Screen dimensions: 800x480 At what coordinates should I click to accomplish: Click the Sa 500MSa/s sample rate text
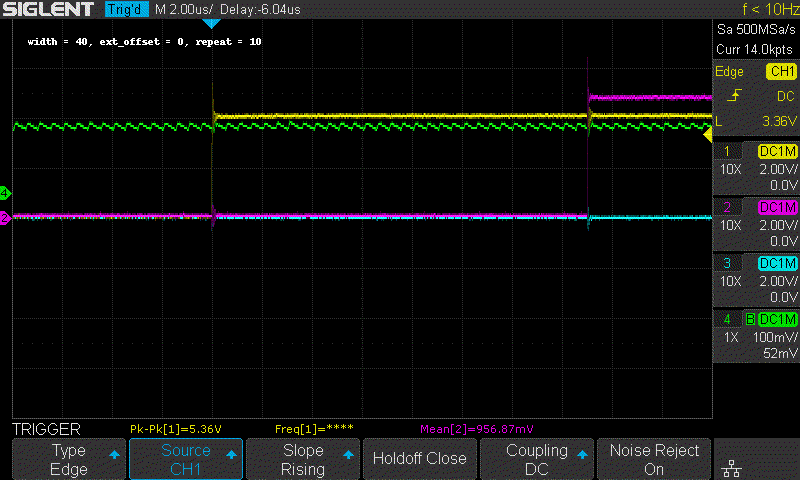756,30
